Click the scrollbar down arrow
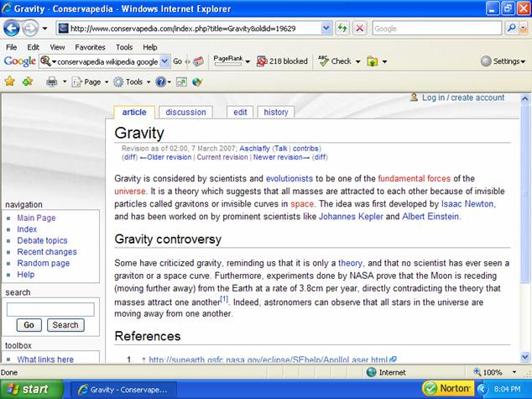This screenshot has width=532, height=399. (524, 357)
